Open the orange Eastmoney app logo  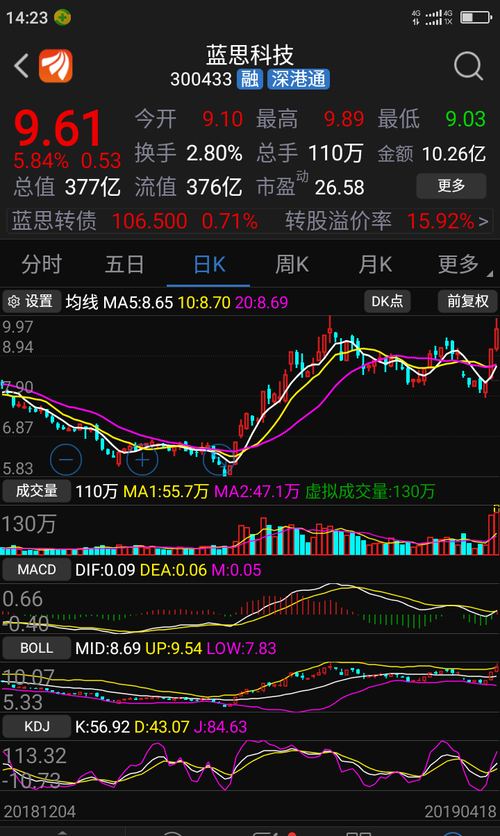(55, 66)
